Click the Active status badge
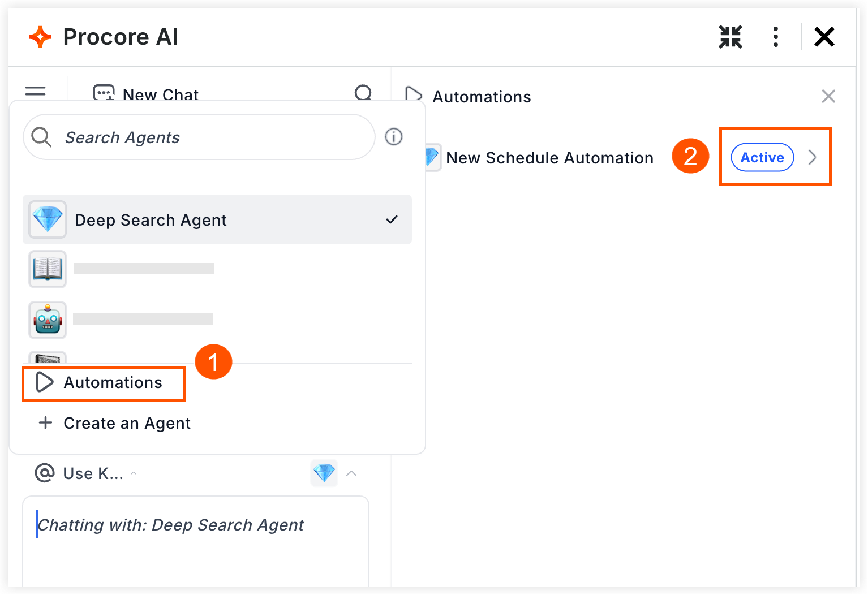The height and width of the screenshot is (595, 868). 762,157
